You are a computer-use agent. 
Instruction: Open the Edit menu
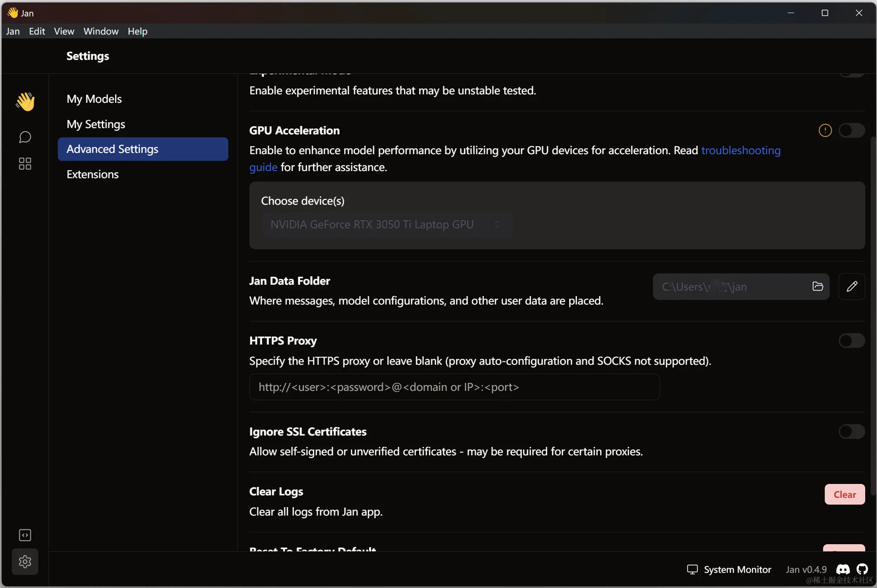[37, 31]
